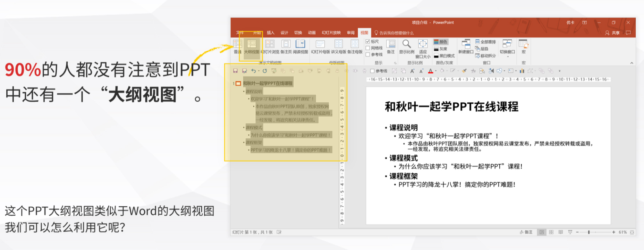Open a New Window (新建窗口)
Screen dimensions: 644x250
point(466,47)
